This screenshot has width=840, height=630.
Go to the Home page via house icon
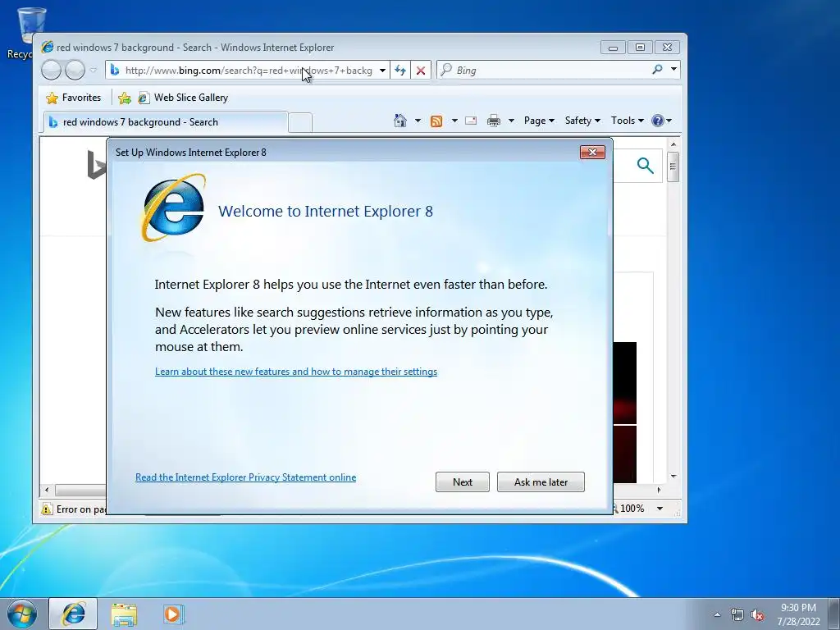tap(400, 121)
